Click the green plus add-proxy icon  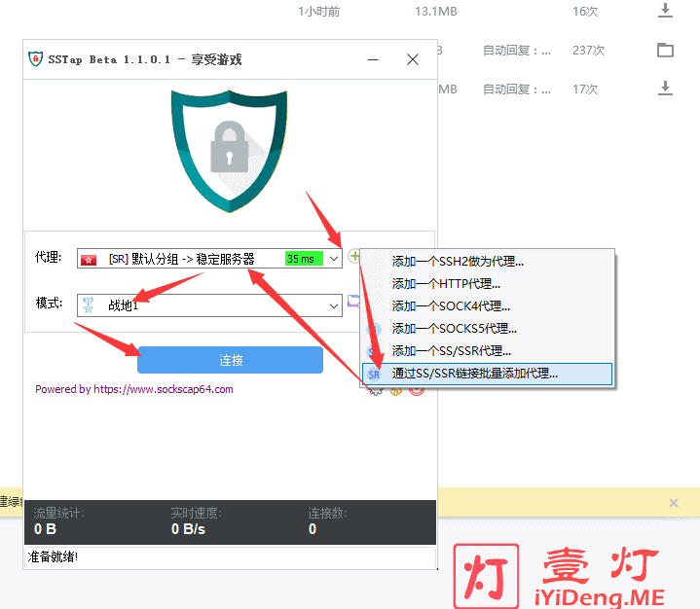click(353, 256)
